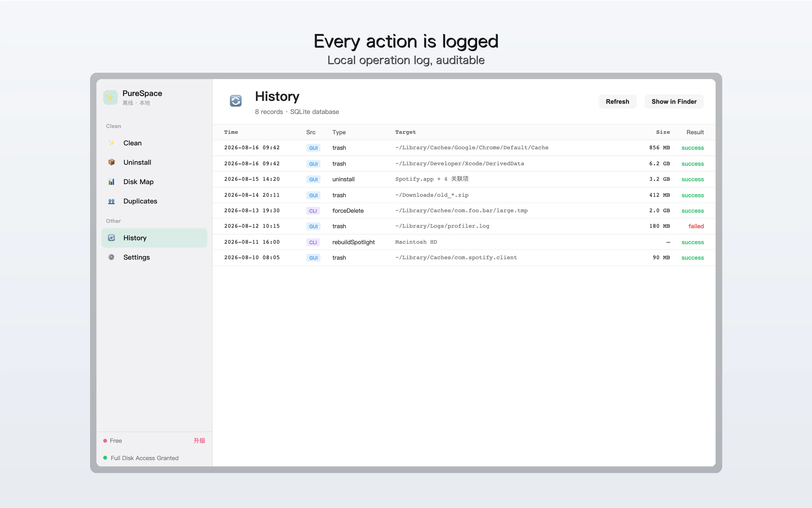Open the Uninstall section

point(154,162)
